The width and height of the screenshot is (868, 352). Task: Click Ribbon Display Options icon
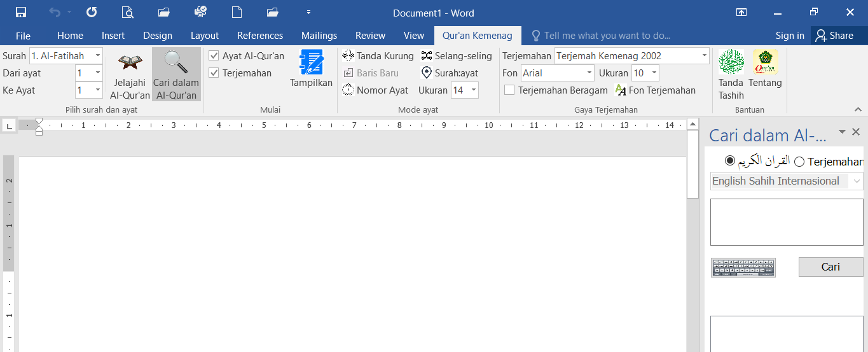pyautogui.click(x=741, y=12)
